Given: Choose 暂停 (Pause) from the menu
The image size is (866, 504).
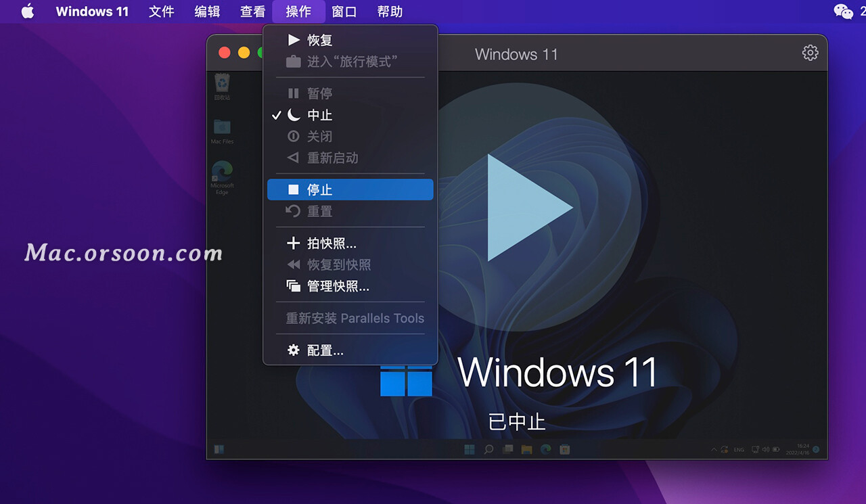Looking at the screenshot, I should (350, 93).
